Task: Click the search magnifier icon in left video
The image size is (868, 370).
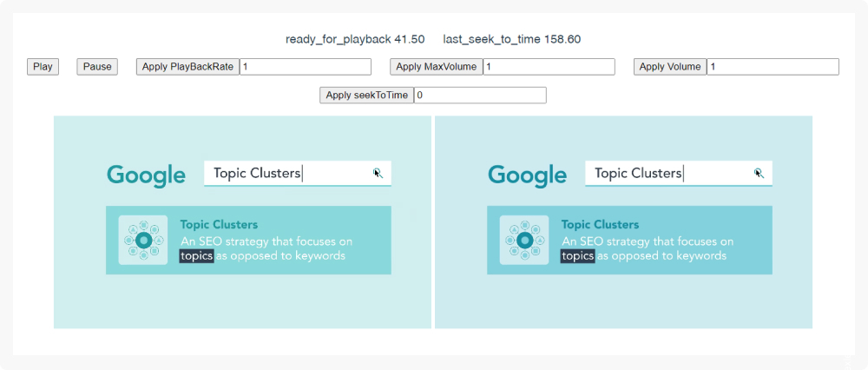Action: [x=378, y=173]
